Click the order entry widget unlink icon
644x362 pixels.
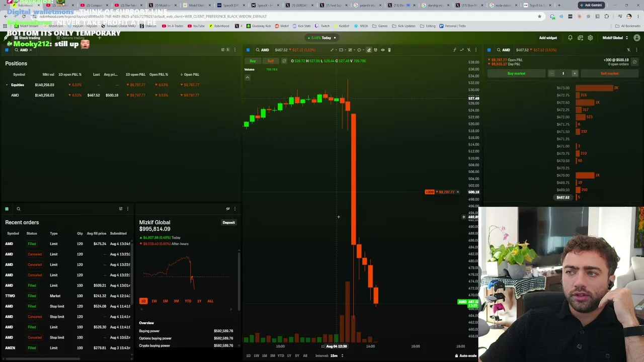click(628, 50)
